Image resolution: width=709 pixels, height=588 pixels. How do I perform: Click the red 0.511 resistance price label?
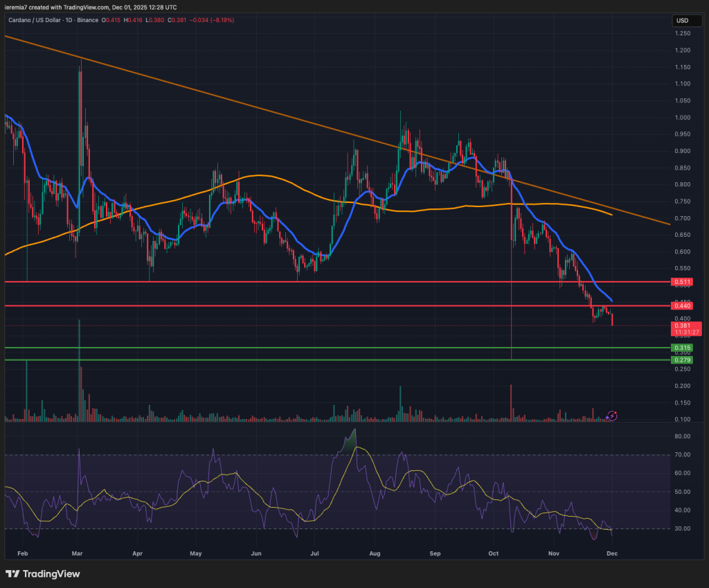click(x=683, y=282)
